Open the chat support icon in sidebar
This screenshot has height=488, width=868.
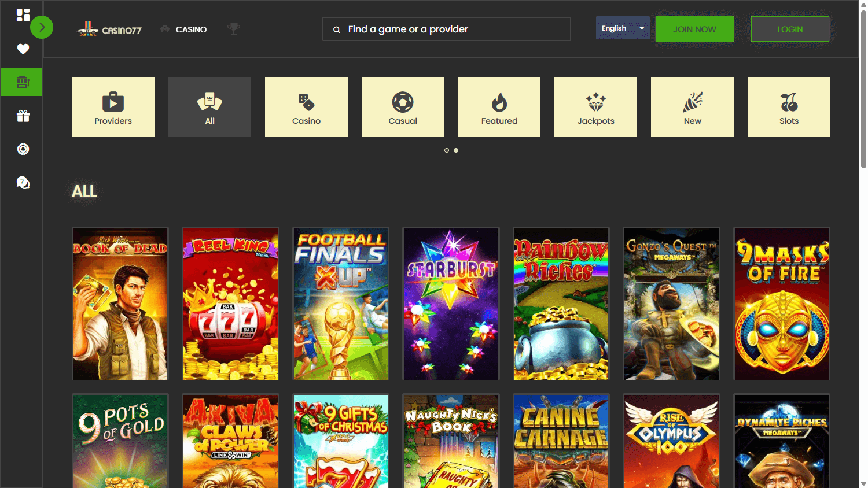point(23,183)
